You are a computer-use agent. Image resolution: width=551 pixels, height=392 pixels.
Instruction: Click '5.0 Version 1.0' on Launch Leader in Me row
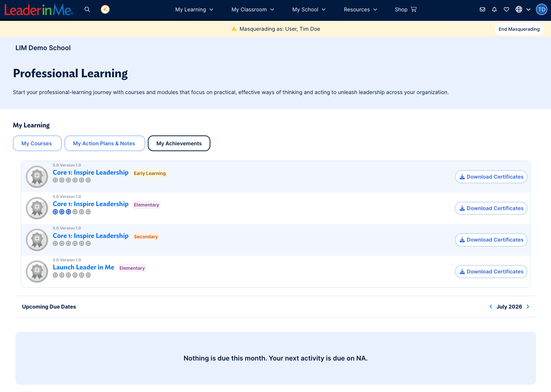[67, 260]
